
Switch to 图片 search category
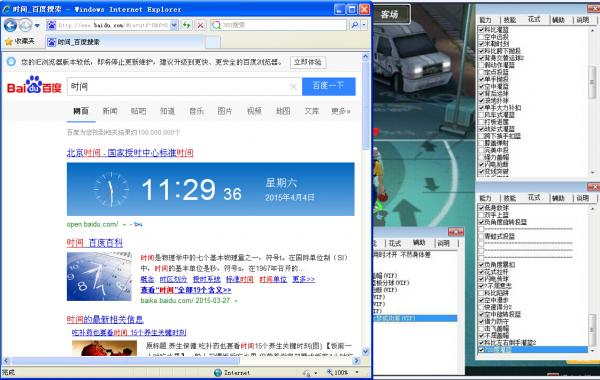click(225, 111)
